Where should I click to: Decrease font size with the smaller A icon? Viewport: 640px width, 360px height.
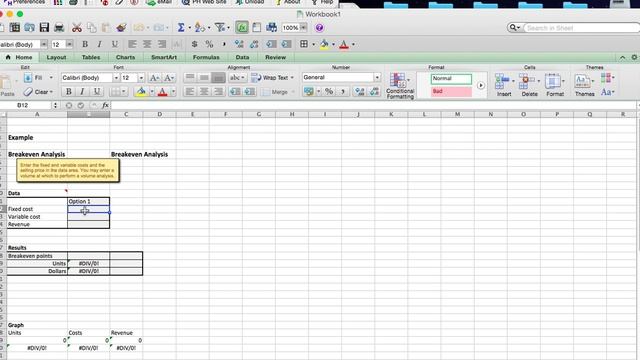click(x=169, y=78)
